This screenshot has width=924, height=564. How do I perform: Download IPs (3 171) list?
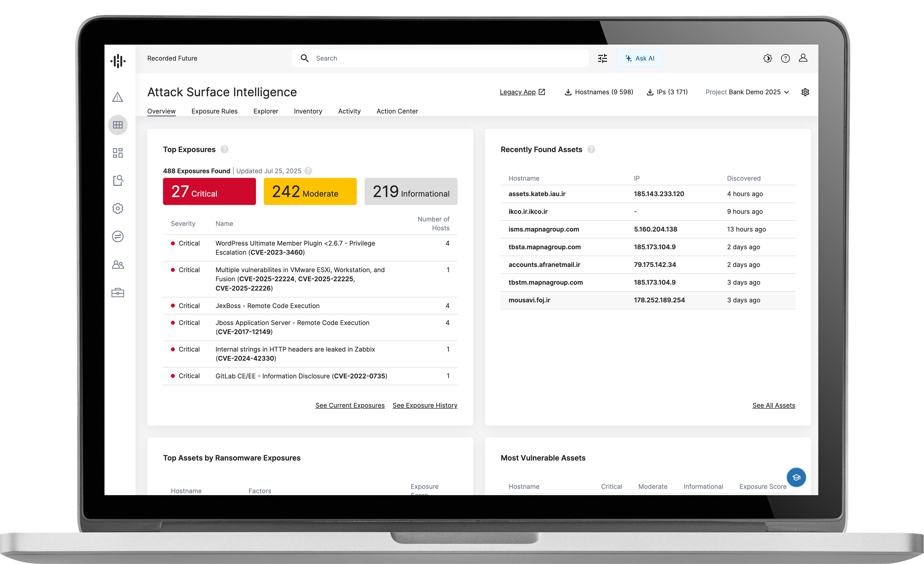(667, 92)
